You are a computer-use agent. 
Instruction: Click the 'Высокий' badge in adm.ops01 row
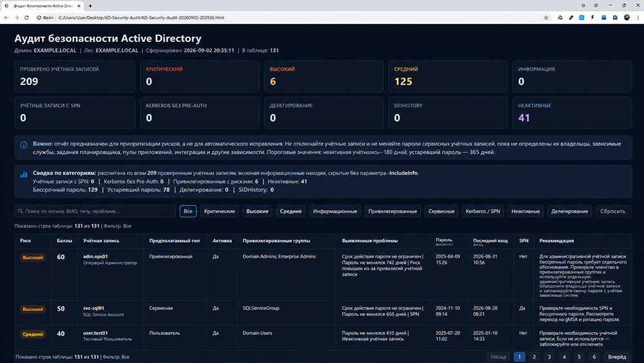(x=33, y=258)
